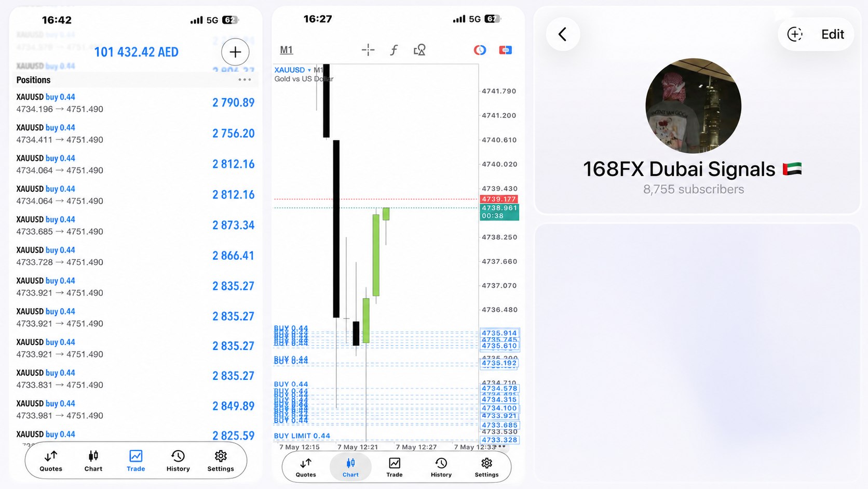Select position with profit 2 849.89
The height and width of the screenshot is (489, 868).
pyautogui.click(x=135, y=409)
